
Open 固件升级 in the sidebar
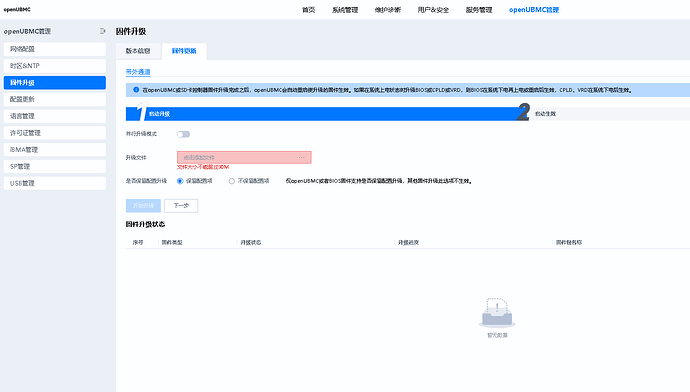55,82
